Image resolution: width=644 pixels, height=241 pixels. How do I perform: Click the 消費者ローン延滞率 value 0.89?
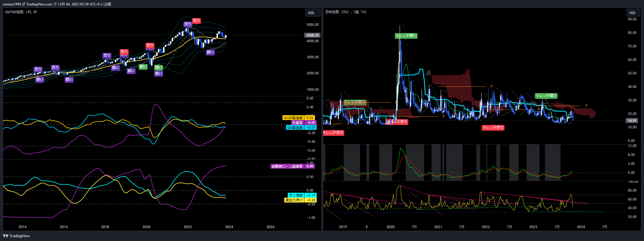click(x=310, y=166)
